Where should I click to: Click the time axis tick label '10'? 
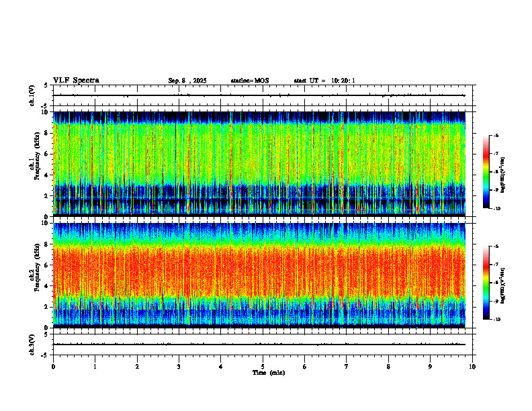click(472, 367)
